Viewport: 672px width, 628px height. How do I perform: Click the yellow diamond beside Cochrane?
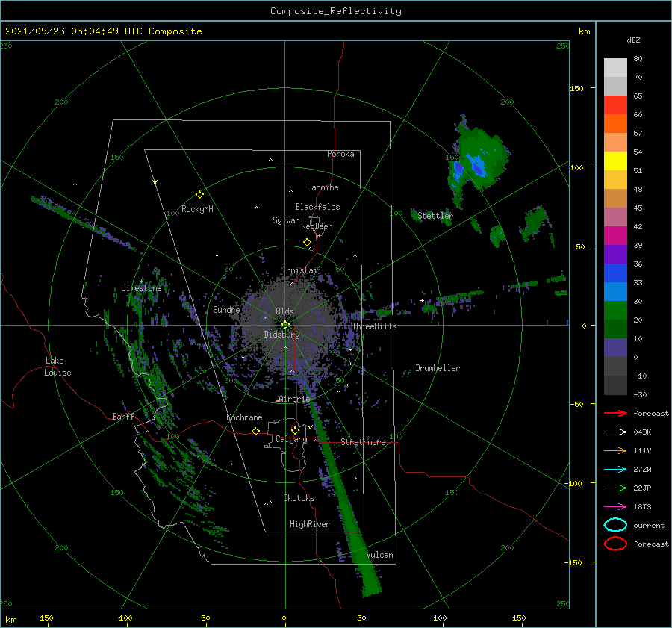pos(255,431)
